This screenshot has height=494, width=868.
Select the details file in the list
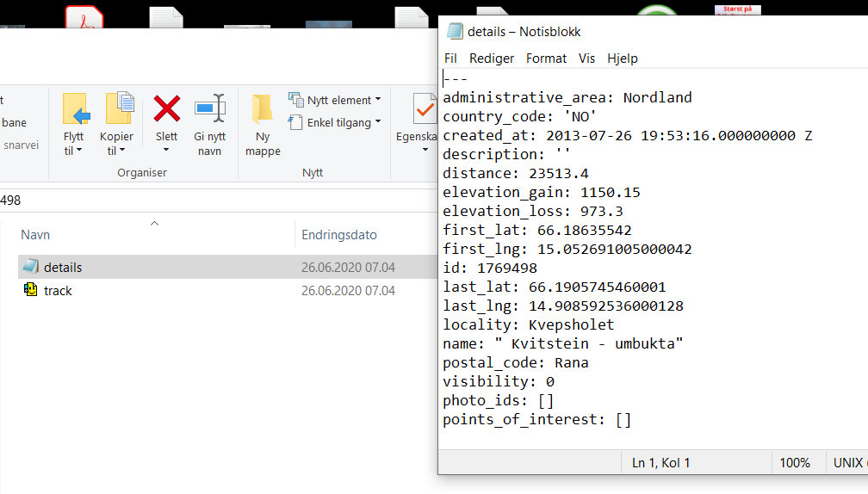(x=62, y=268)
